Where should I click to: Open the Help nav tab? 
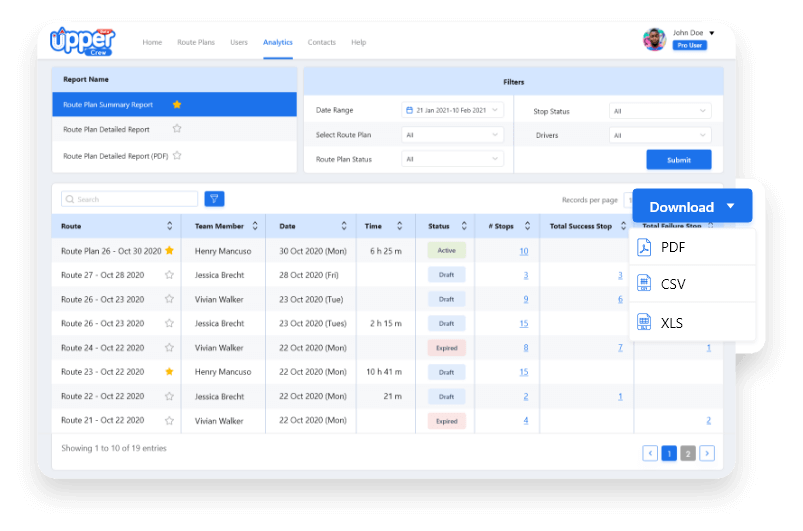[358, 43]
